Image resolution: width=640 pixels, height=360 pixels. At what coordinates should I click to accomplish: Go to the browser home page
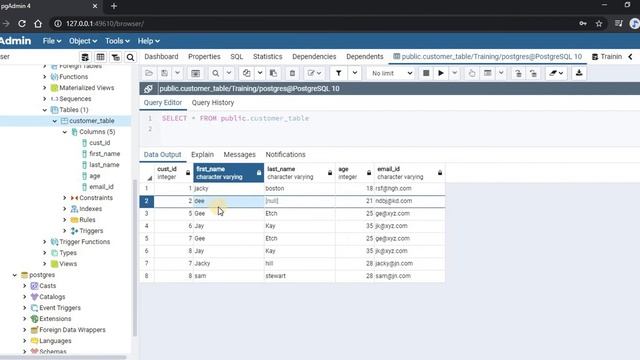point(38,24)
